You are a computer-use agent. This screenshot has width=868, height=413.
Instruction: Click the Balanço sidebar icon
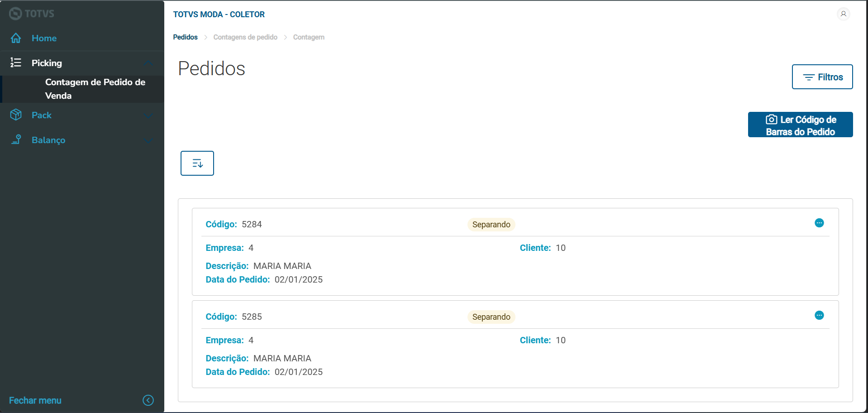coord(16,139)
